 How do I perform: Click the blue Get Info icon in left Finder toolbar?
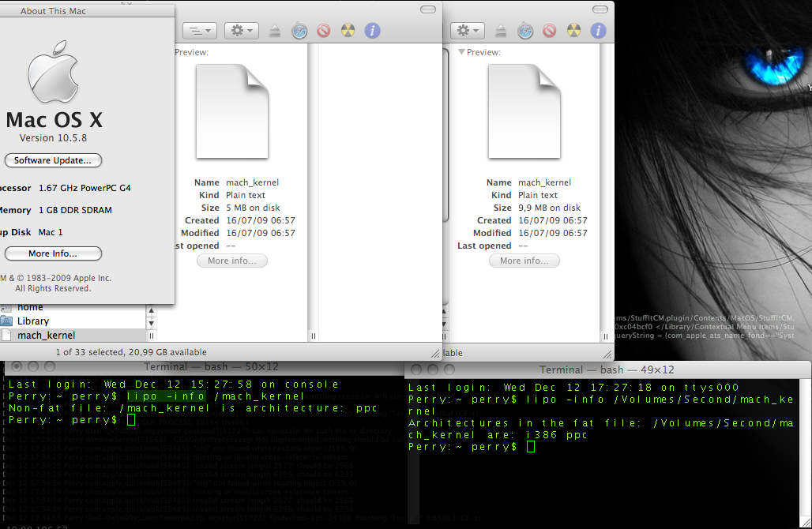pyautogui.click(x=372, y=31)
